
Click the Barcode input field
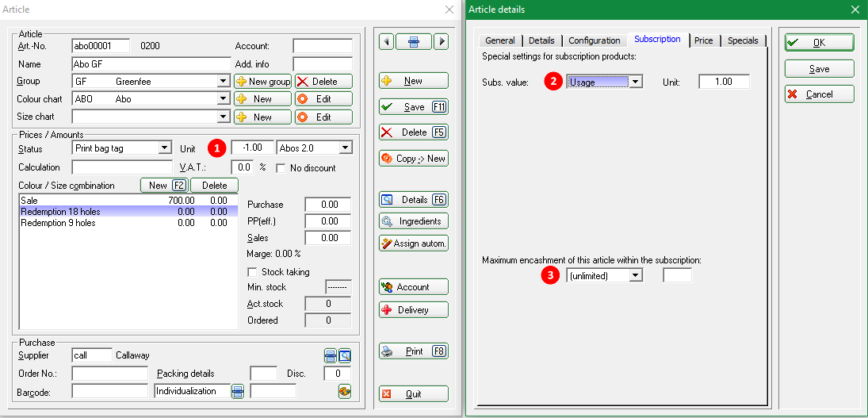click(x=110, y=391)
